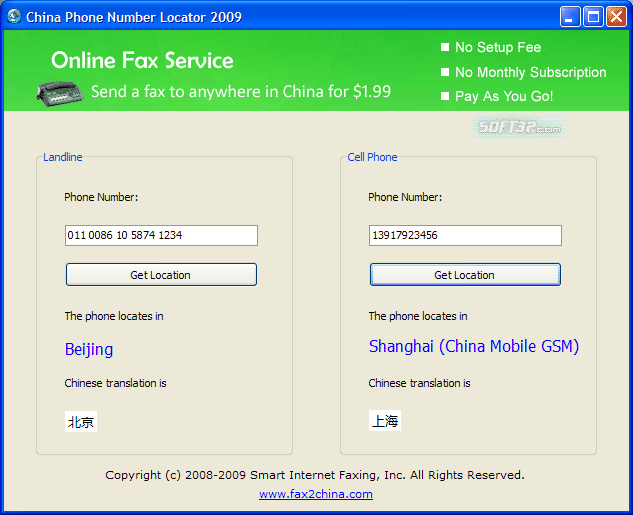Image resolution: width=633 pixels, height=515 pixels.
Task: Click the Send a fax to anywhere text
Action: click(241, 92)
